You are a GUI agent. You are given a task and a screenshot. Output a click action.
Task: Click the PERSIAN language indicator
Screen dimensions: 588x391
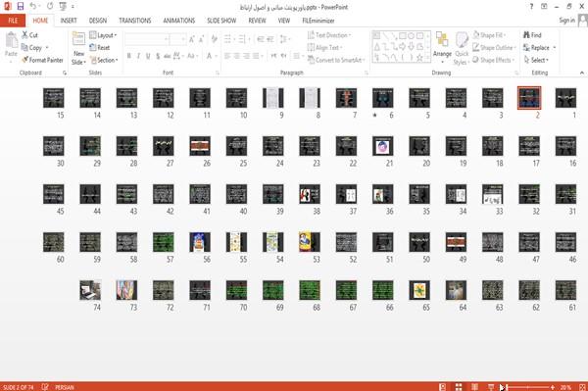coord(65,387)
